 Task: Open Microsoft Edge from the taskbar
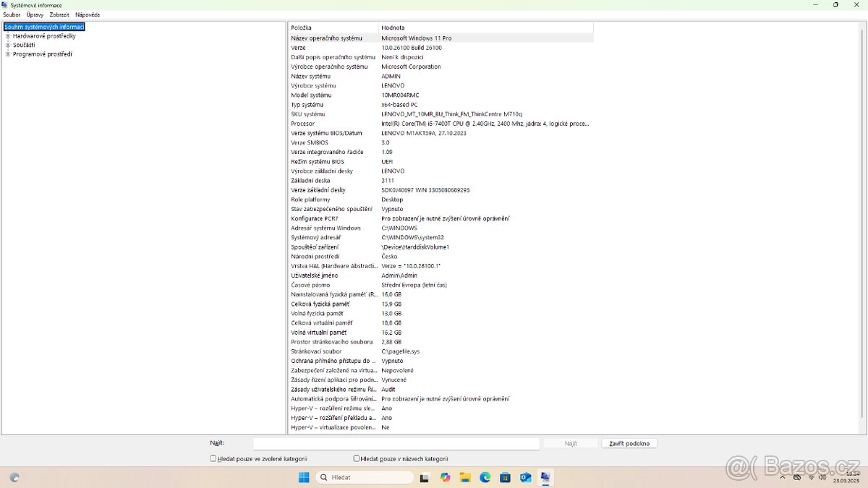[x=485, y=477]
